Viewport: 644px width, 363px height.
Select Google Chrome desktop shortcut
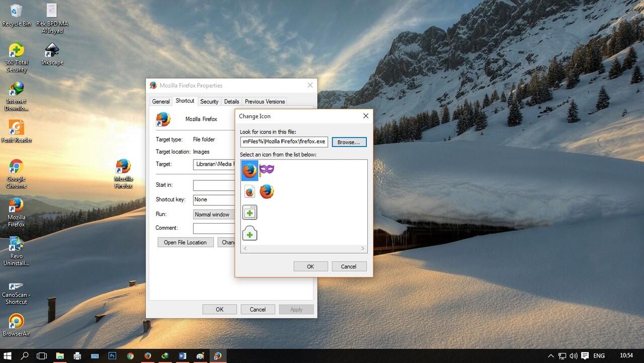pos(16,174)
